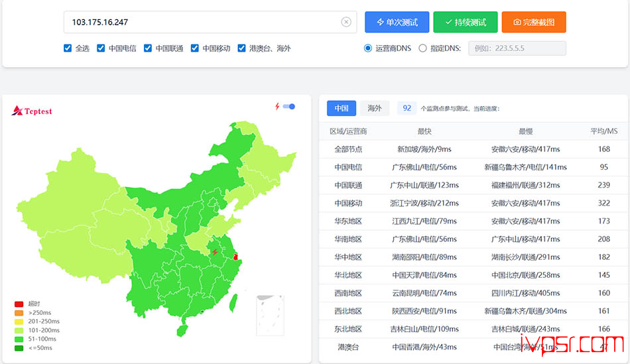The image size is (630, 364).
Task: Start 单次测试 single test
Action: (x=397, y=22)
